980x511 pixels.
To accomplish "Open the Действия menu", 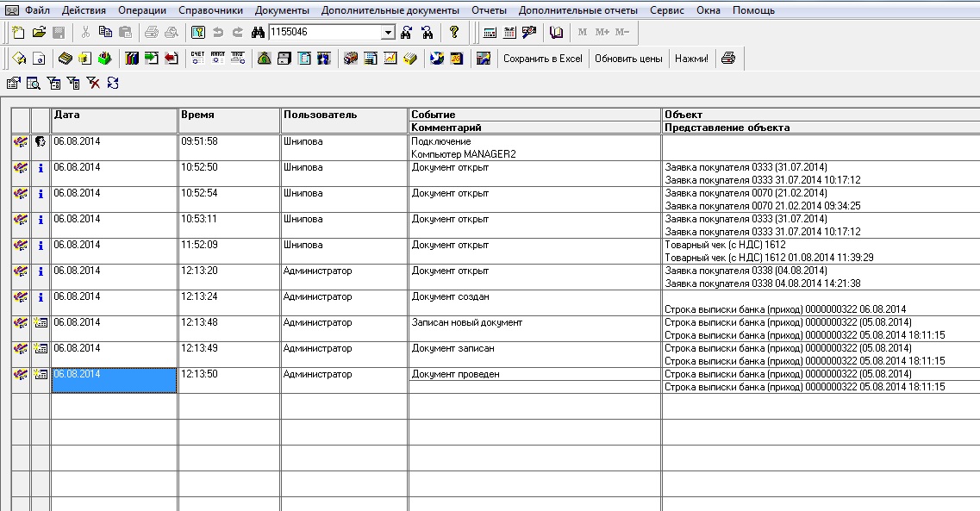I will 84,10.
